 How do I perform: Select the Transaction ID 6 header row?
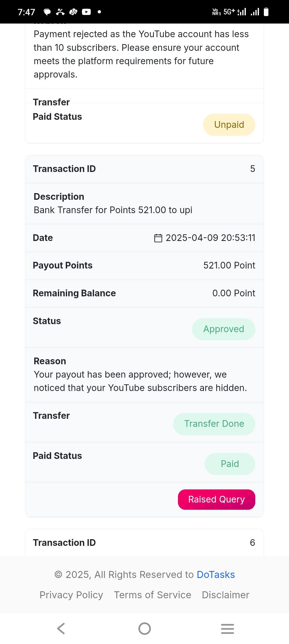(x=144, y=543)
